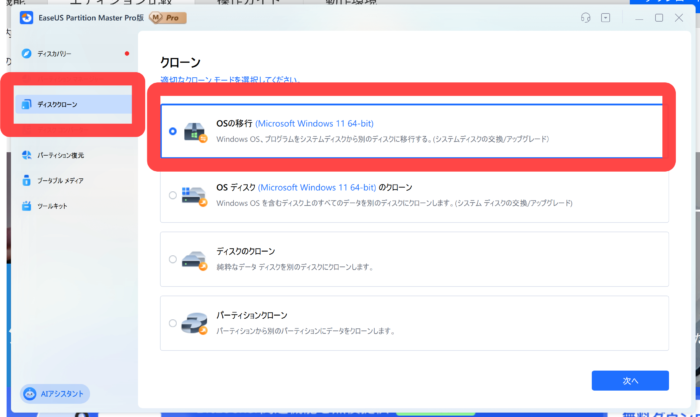Screen dimensions: 700x417
Task: Click the パーティションクローン title text
Action: (252, 315)
